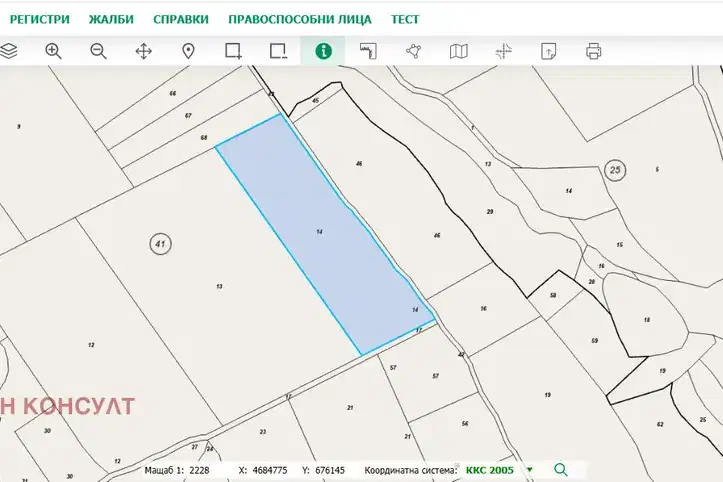
Task: Click the green search magnifier at bottom
Action: point(561,470)
